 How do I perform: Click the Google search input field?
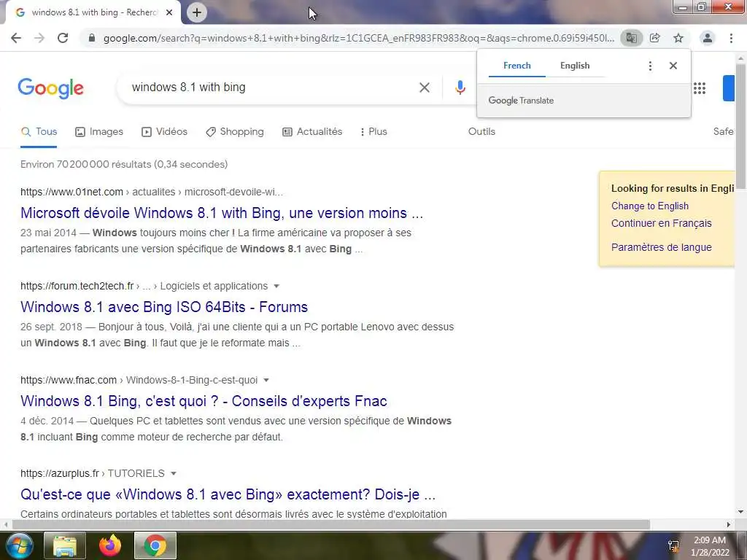click(x=271, y=87)
